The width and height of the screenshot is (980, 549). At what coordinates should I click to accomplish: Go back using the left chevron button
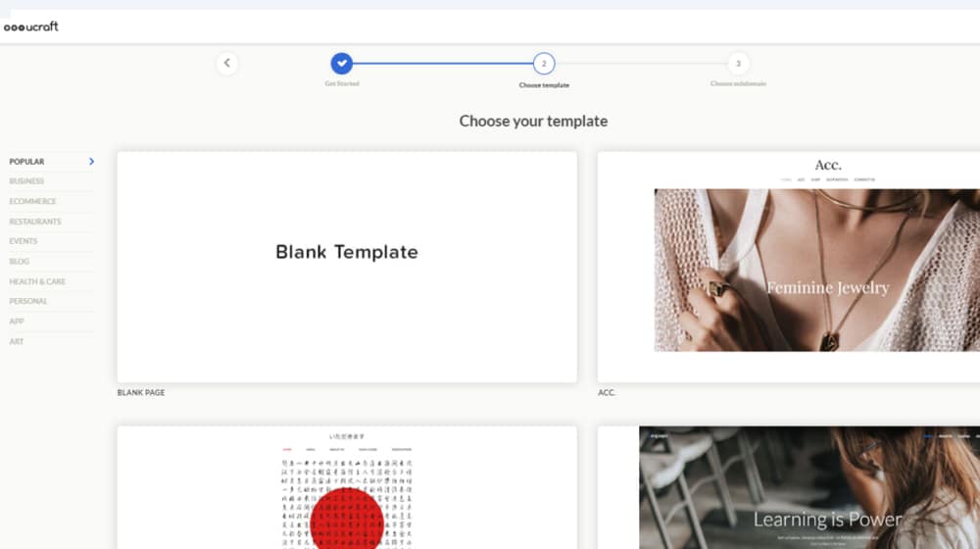point(227,63)
